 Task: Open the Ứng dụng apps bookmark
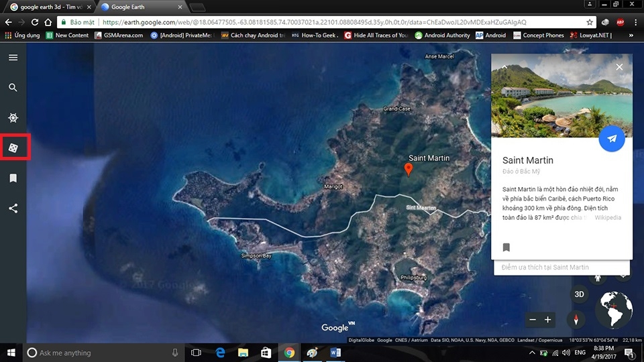coord(22,36)
